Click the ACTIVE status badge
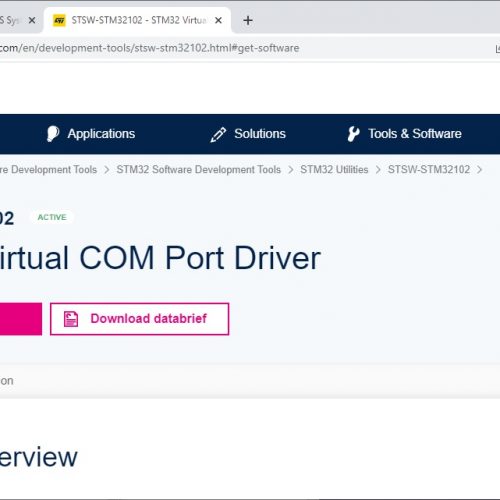500x500 pixels. [x=52, y=217]
